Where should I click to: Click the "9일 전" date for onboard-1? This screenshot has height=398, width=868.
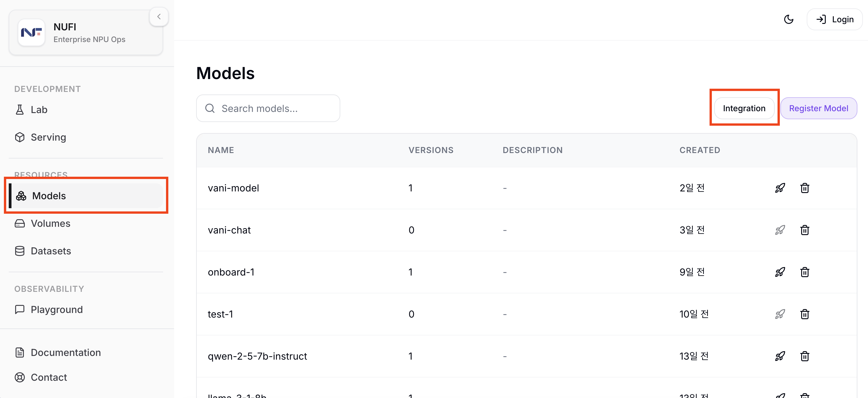pyautogui.click(x=692, y=272)
